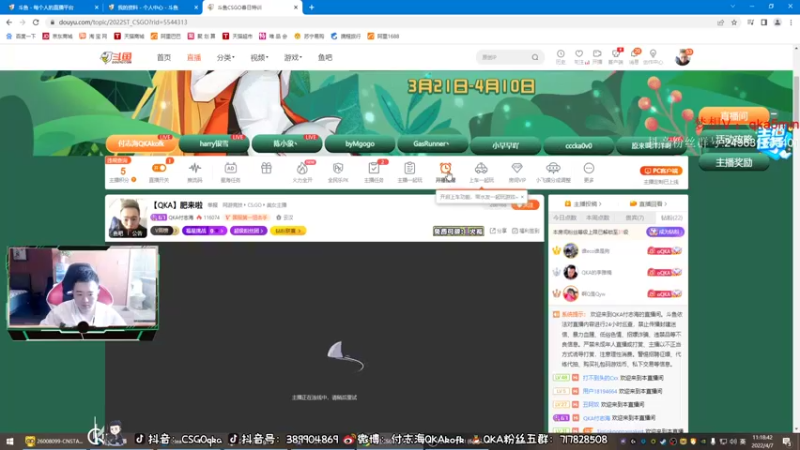Viewport: 800px width, 450px height.
Task: Go to 首页 in Douyu navigation
Action: click(x=164, y=58)
